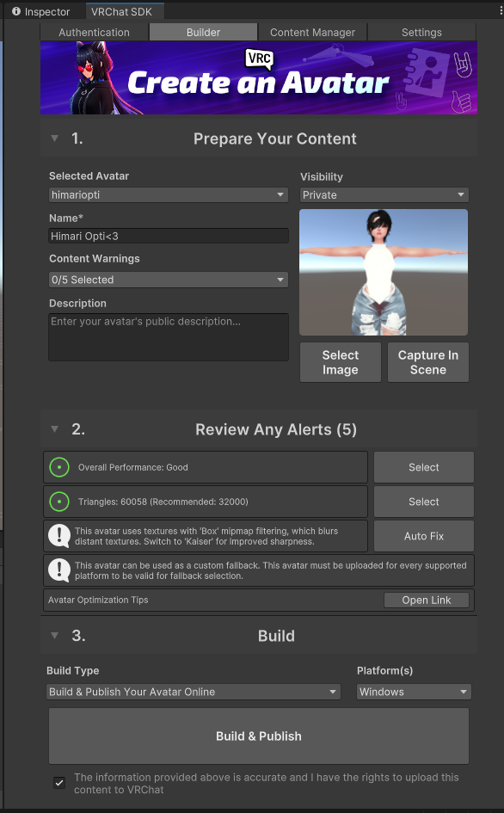Click the avatar Name input field

(x=169, y=236)
